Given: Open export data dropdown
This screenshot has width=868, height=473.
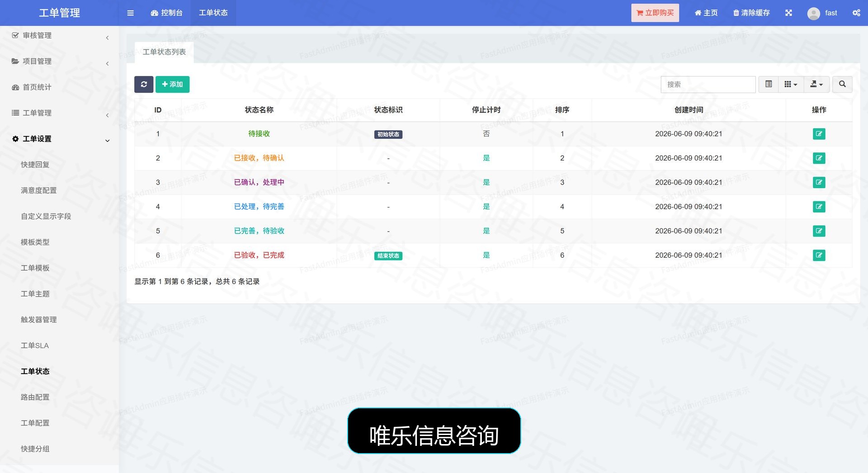Looking at the screenshot, I should [x=816, y=84].
